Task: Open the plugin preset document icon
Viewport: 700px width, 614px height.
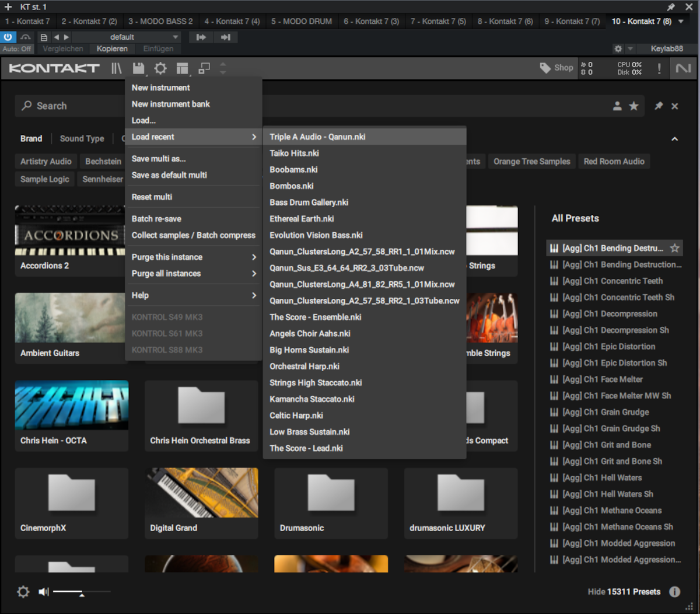Action: point(44,37)
